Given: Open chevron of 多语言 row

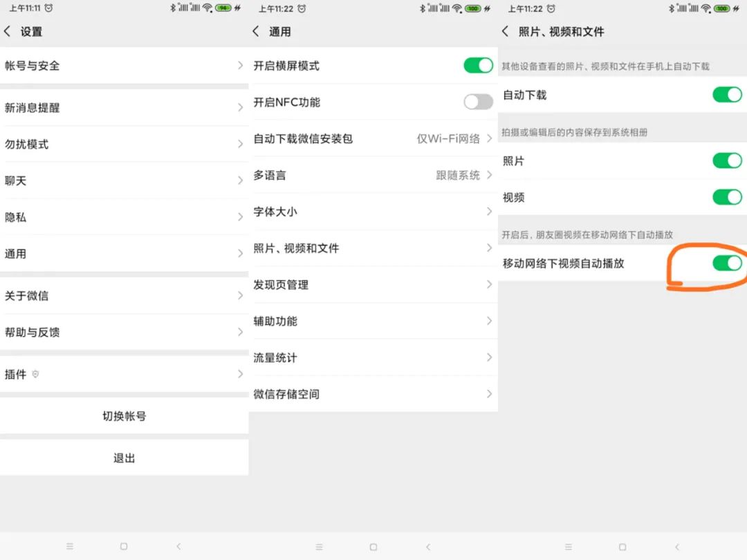Looking at the screenshot, I should pos(489,175).
